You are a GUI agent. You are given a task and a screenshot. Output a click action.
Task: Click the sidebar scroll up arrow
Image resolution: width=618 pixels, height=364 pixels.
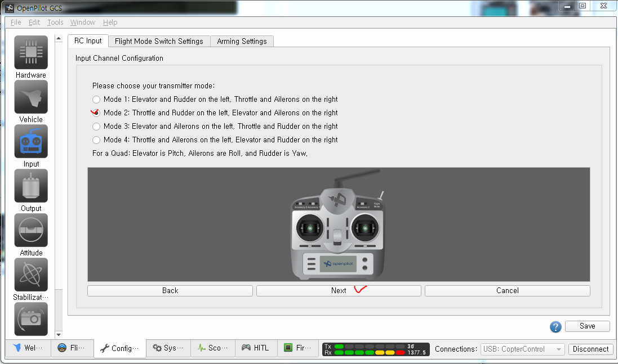click(x=59, y=38)
